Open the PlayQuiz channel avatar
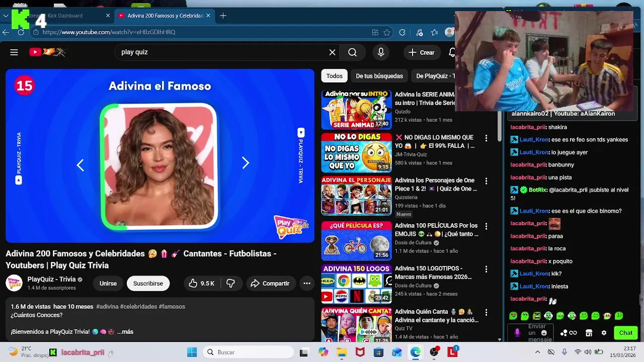 point(14,283)
